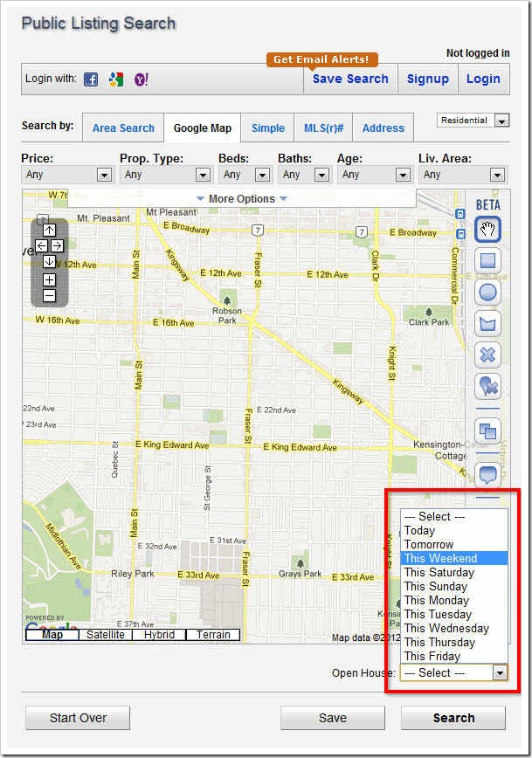The width and height of the screenshot is (532, 758).
Task: Click the Open House select dropdown arrow
Action: pyautogui.click(x=500, y=672)
